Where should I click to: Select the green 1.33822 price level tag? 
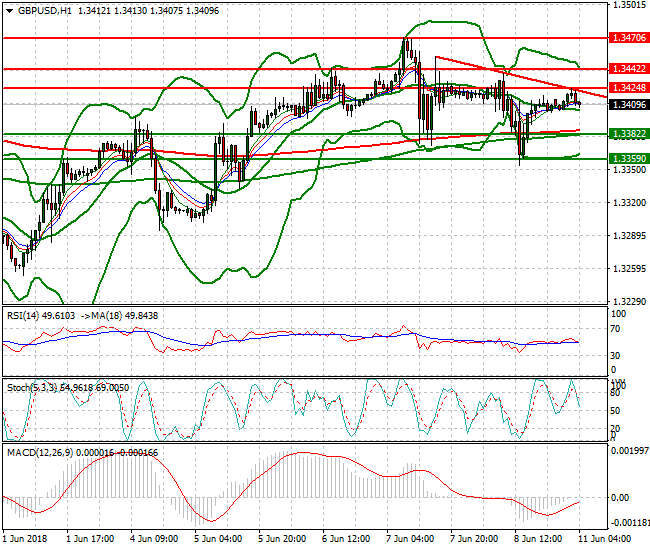627,134
